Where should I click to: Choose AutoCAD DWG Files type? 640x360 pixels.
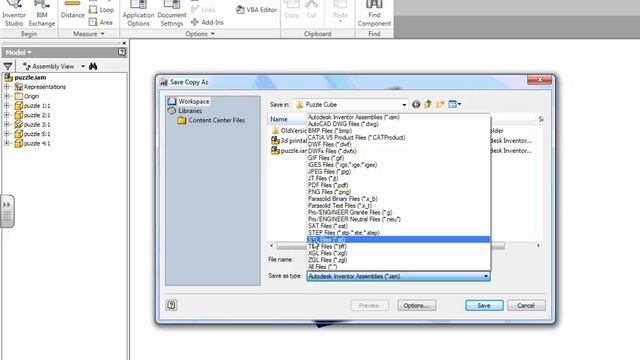398,124
